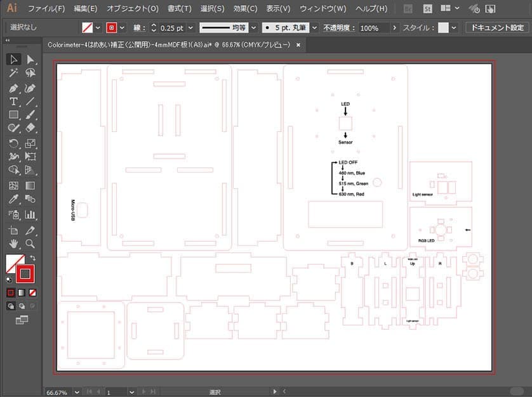Click the ドキュメント設定 button

(497, 28)
